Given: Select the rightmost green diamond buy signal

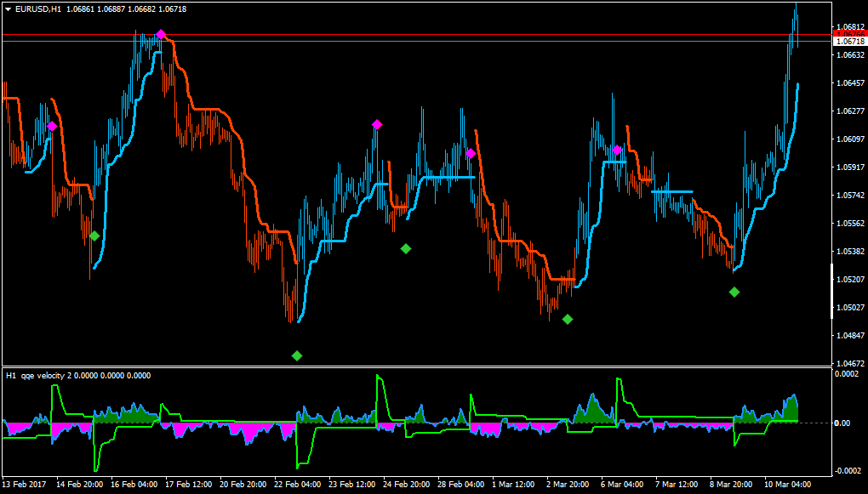Looking at the screenshot, I should tap(734, 292).
